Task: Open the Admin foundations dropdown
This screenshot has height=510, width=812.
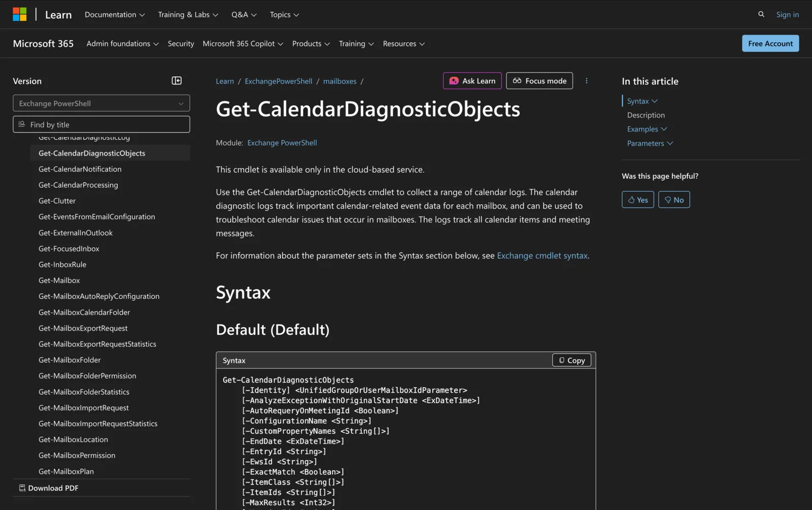Action: (x=122, y=43)
